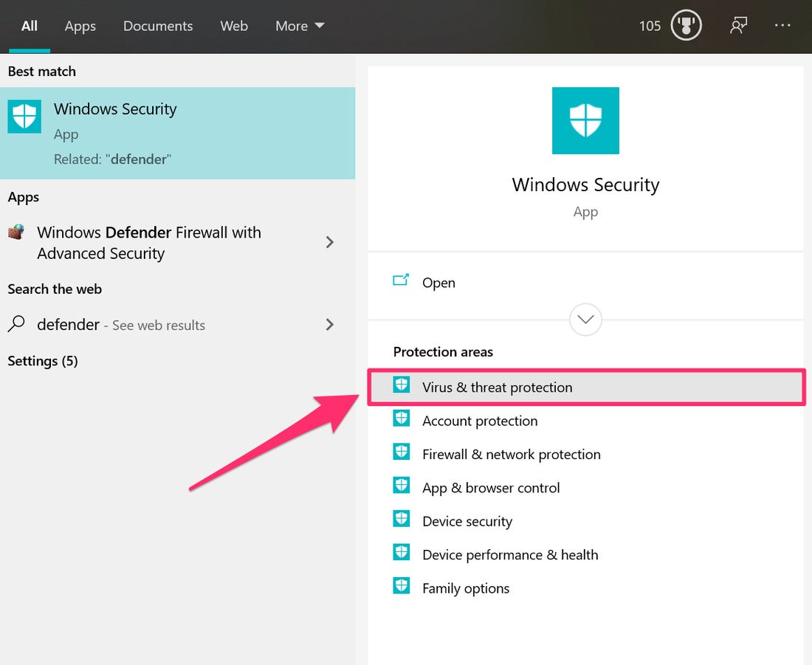
Task: Click the Open launch window icon
Action: [401, 280]
